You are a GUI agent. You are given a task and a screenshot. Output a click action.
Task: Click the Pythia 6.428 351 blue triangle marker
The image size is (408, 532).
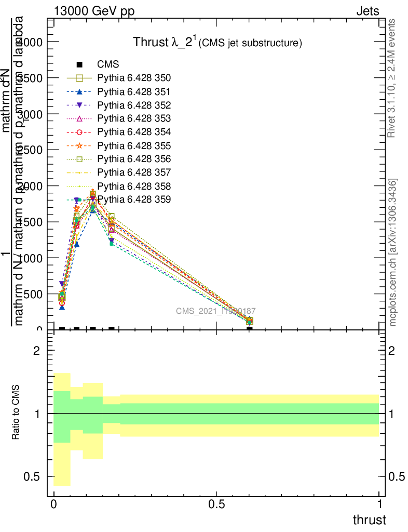[79, 91]
